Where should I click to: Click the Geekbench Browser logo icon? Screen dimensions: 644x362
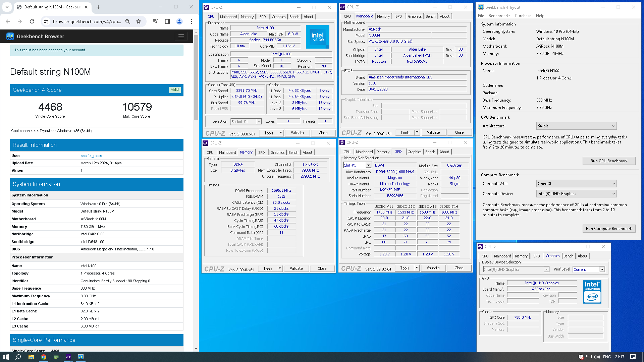(x=10, y=36)
